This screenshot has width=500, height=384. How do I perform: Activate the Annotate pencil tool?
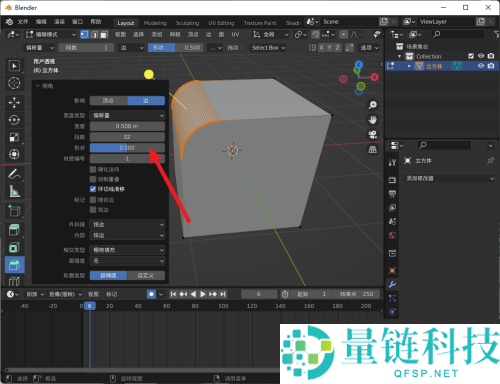14,174
